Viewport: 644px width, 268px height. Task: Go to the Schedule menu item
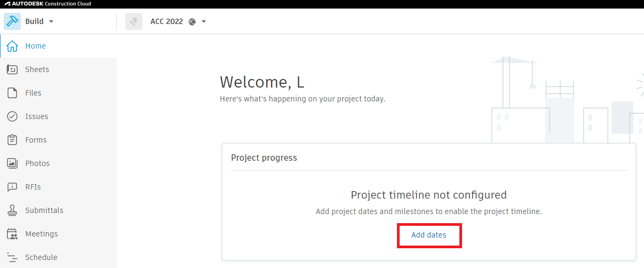click(x=41, y=257)
